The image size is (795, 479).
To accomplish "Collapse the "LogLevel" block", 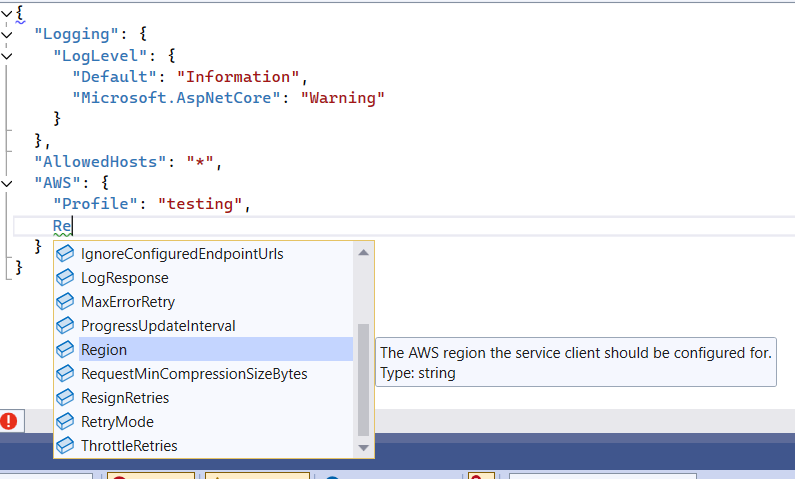I will (7, 55).
